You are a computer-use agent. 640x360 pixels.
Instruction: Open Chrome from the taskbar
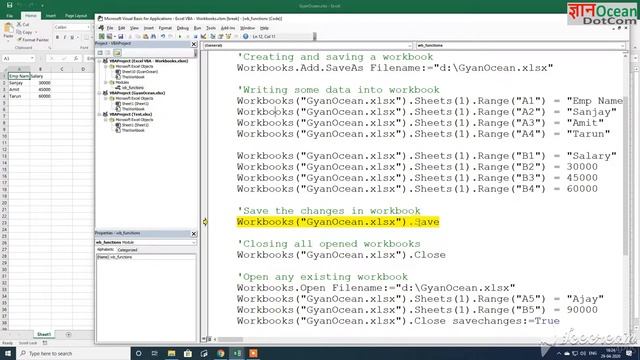tap(221, 353)
